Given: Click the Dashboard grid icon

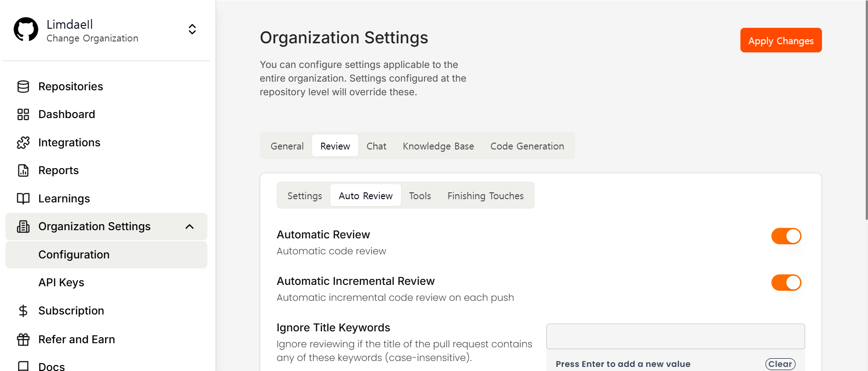Looking at the screenshot, I should click(23, 114).
